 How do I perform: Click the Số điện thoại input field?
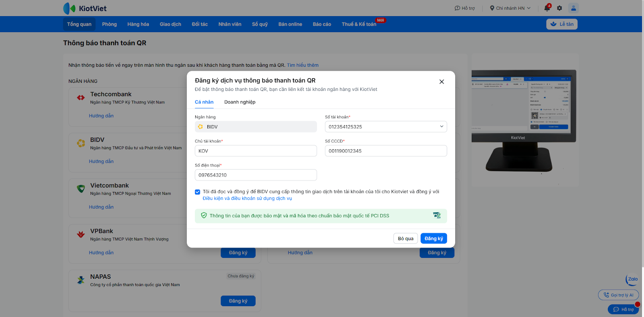pyautogui.click(x=256, y=175)
